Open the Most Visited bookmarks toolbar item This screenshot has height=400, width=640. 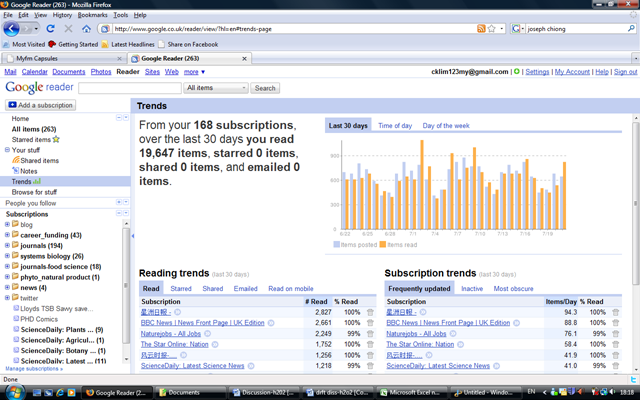(24, 44)
